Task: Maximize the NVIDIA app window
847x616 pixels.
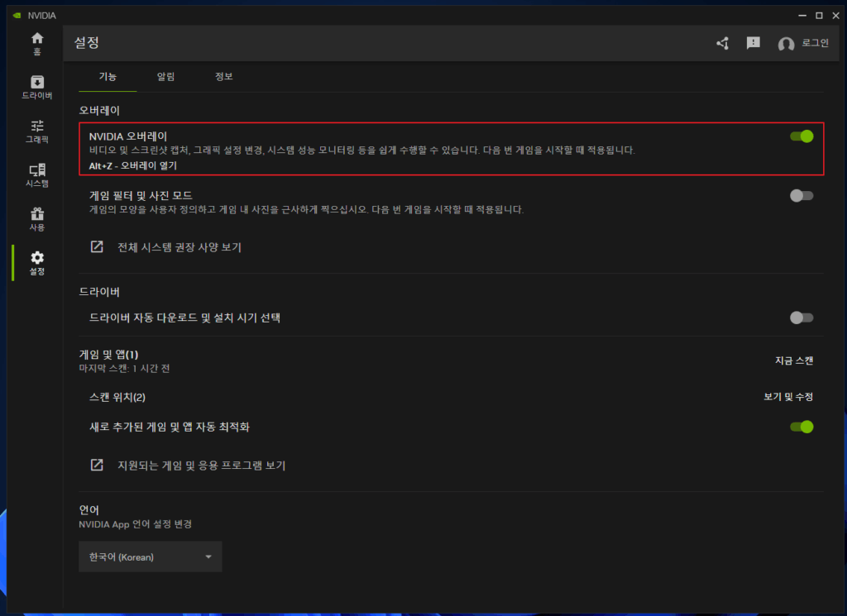Action: pyautogui.click(x=819, y=15)
